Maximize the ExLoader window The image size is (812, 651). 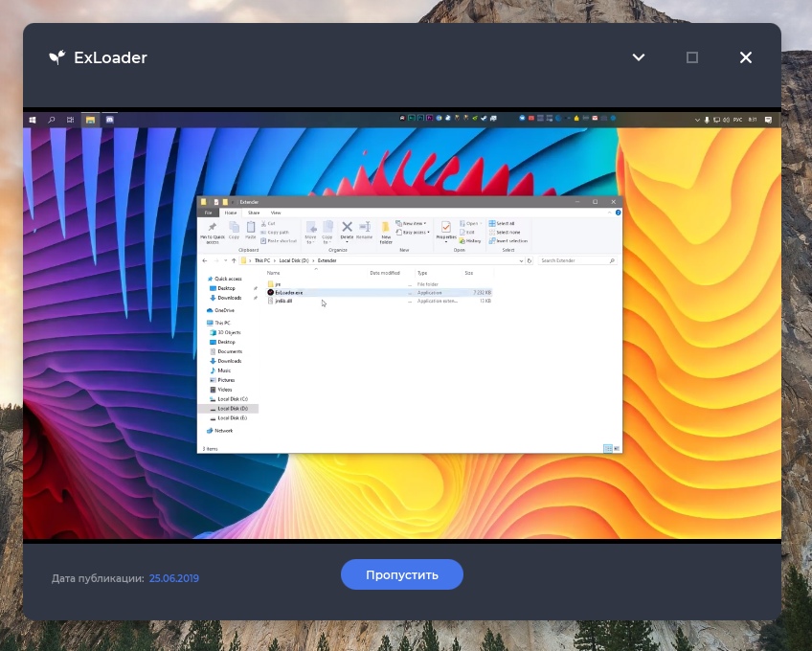692,57
